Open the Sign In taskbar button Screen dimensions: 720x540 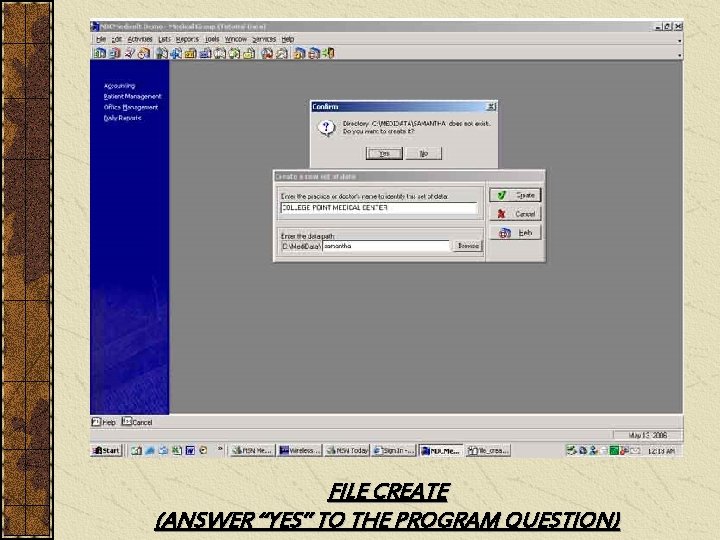394,451
